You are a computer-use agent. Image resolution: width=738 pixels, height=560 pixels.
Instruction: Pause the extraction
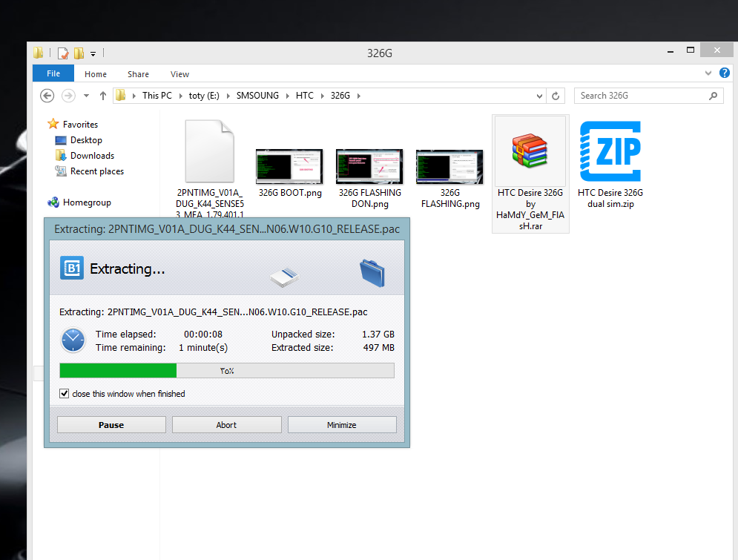coord(111,424)
